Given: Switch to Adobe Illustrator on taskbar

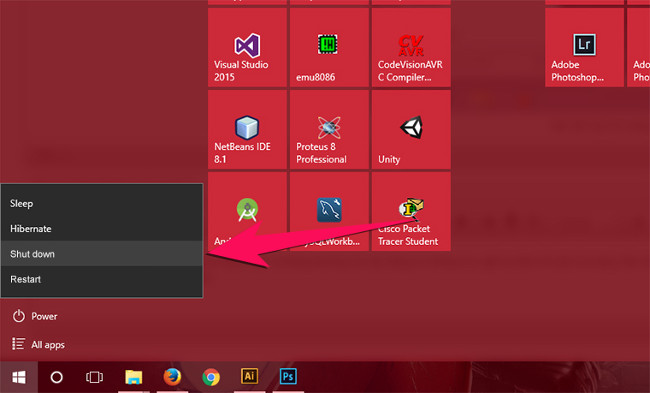Looking at the screenshot, I should coord(249,376).
